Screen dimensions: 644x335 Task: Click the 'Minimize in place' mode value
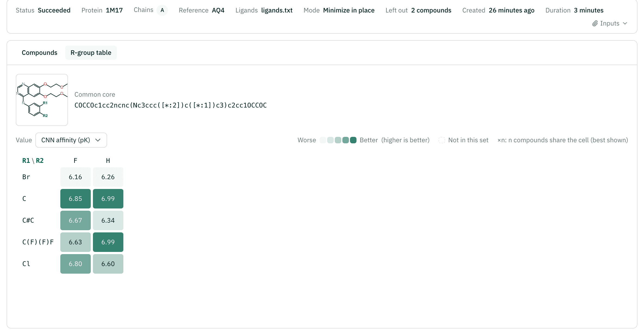[x=349, y=10]
